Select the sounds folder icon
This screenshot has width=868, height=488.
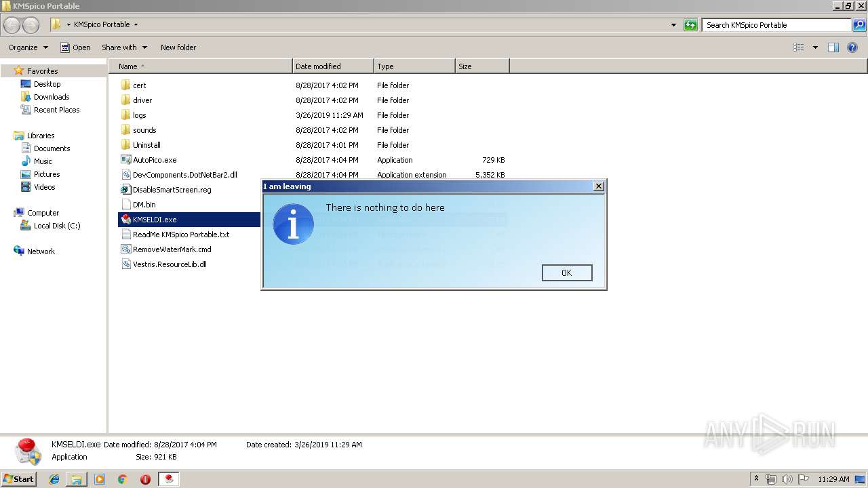coord(125,130)
